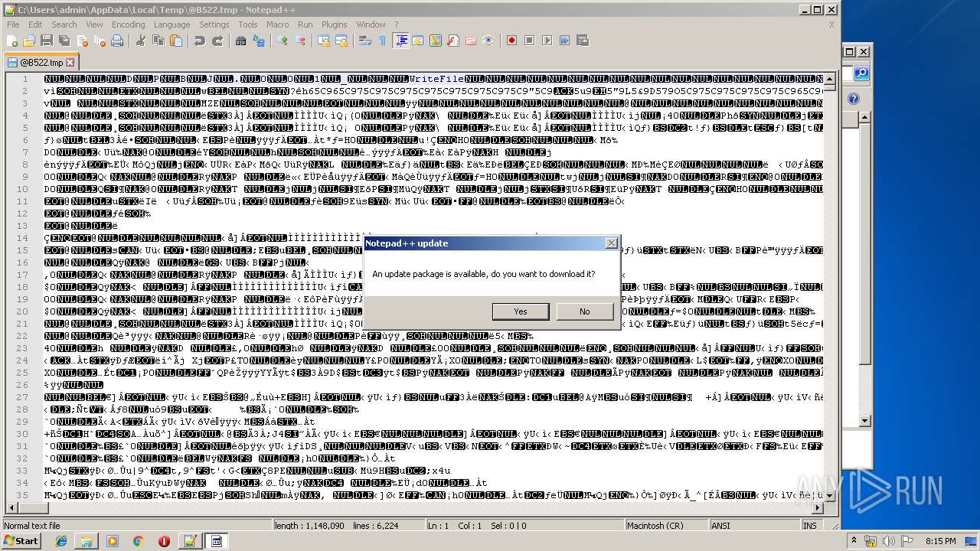Click the Redo arrow icon

(217, 41)
